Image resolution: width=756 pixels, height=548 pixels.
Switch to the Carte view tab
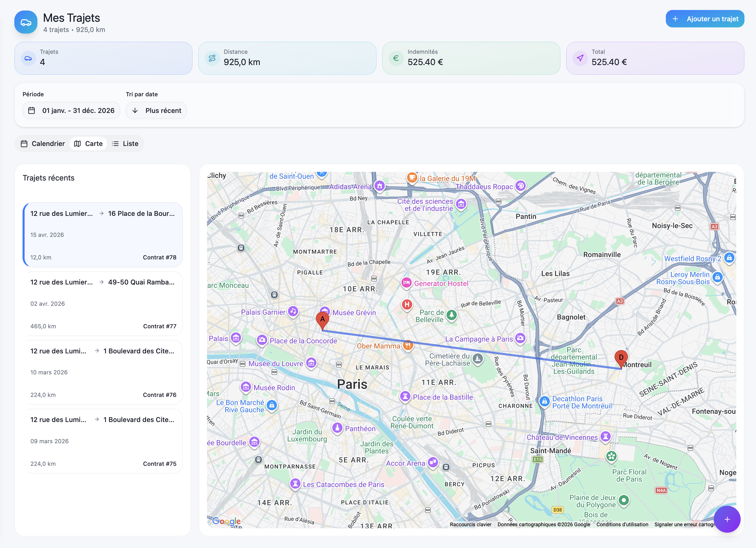tap(88, 144)
